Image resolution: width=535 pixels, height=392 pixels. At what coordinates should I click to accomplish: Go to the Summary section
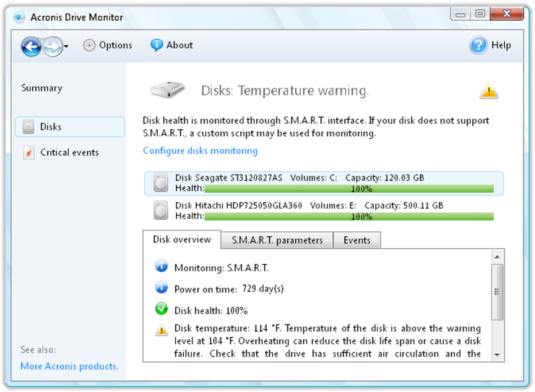(41, 88)
